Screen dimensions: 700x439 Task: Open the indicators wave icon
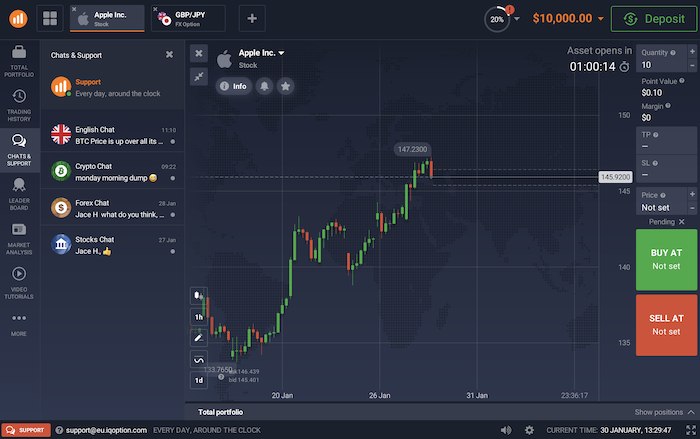coord(199,360)
